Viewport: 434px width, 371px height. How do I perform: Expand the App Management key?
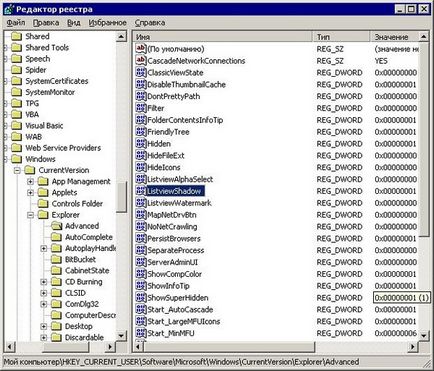[x=30, y=182]
